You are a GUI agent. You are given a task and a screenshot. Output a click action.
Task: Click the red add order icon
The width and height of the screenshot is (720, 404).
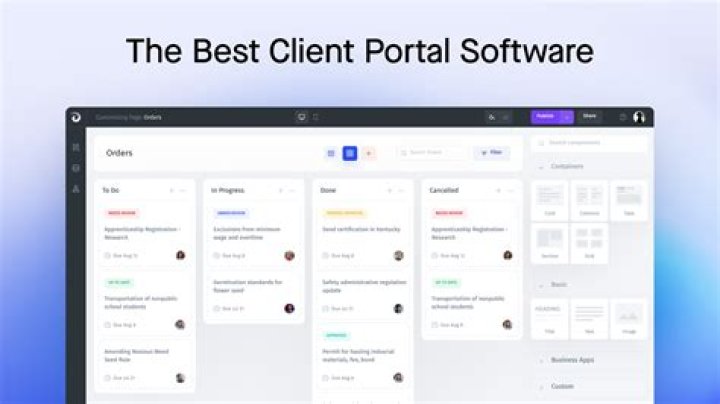[369, 153]
